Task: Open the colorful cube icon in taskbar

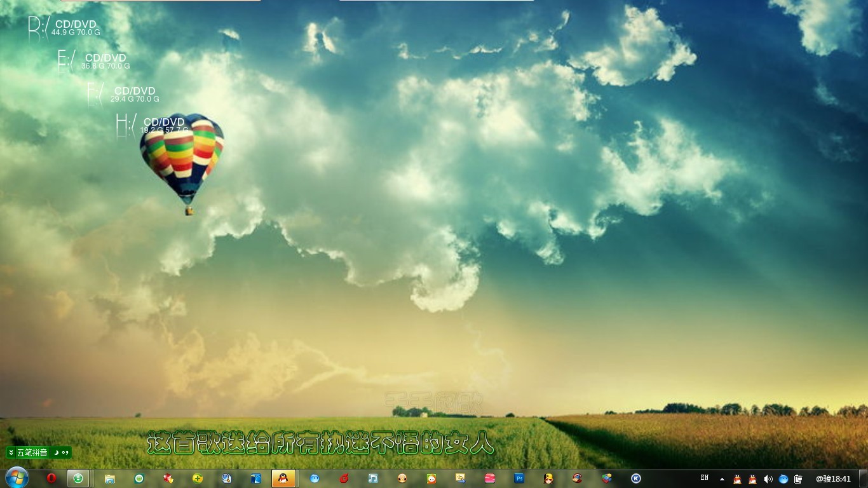Action: (607, 478)
